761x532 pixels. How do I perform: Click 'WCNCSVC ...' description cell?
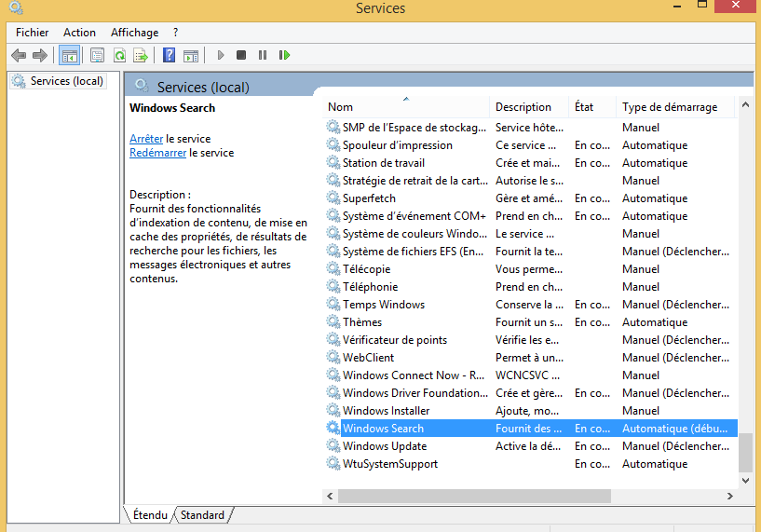[x=527, y=375]
